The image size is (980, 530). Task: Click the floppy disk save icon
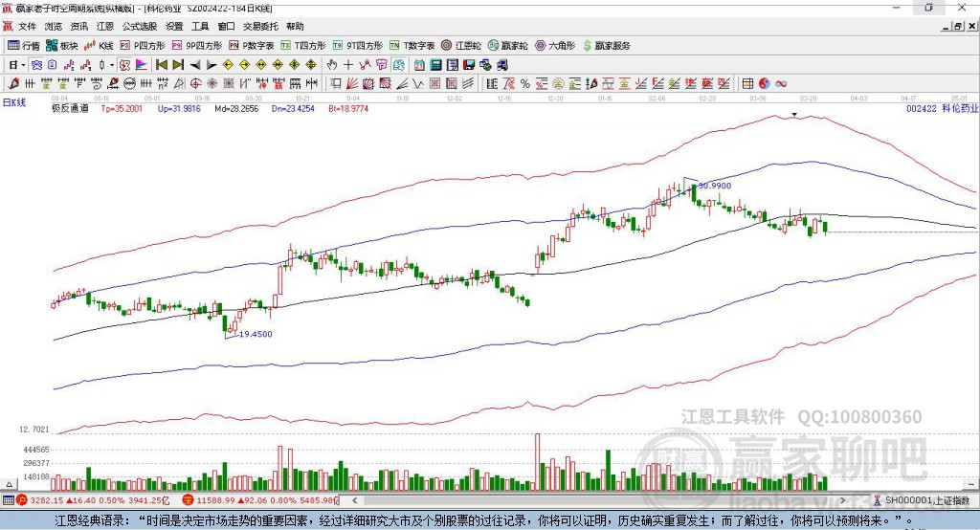[x=469, y=65]
